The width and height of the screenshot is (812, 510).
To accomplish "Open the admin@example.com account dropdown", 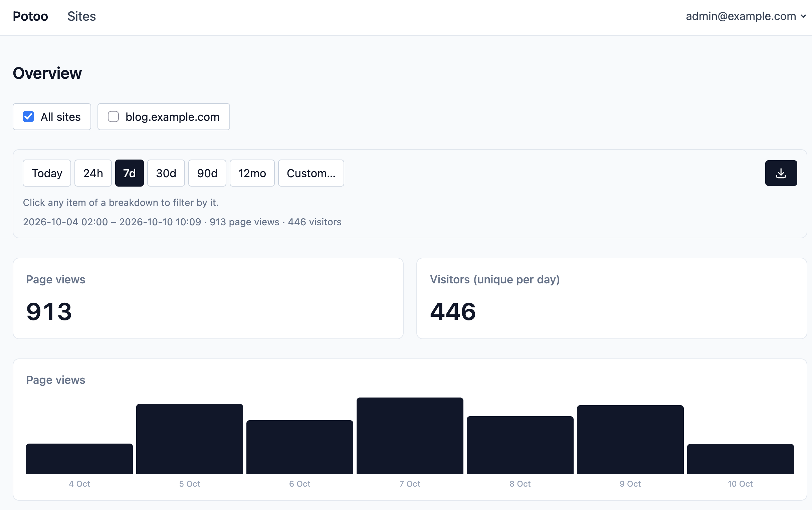I will point(746,16).
